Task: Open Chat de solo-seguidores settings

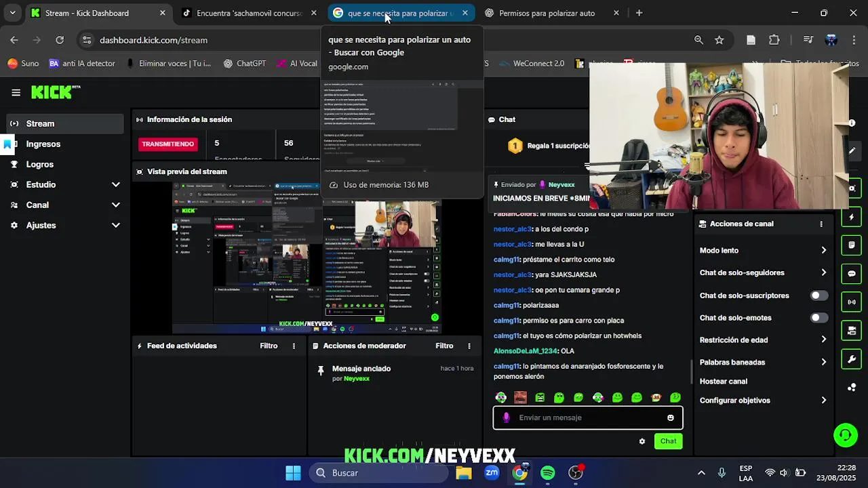Action: pos(763,272)
